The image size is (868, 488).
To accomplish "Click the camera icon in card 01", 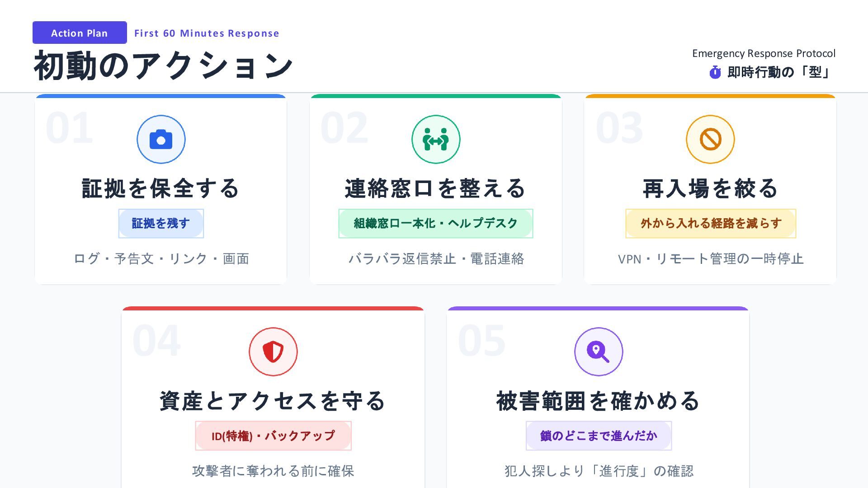I will click(x=161, y=139).
